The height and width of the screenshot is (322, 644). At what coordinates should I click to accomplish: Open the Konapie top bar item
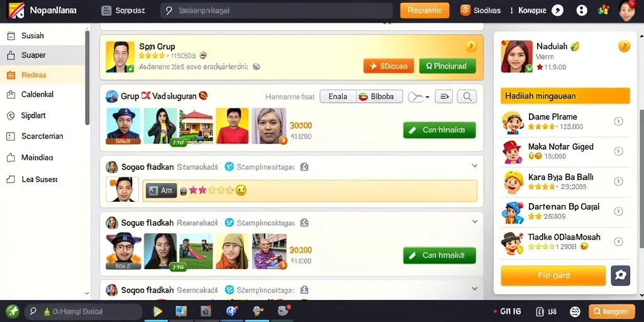(x=532, y=11)
